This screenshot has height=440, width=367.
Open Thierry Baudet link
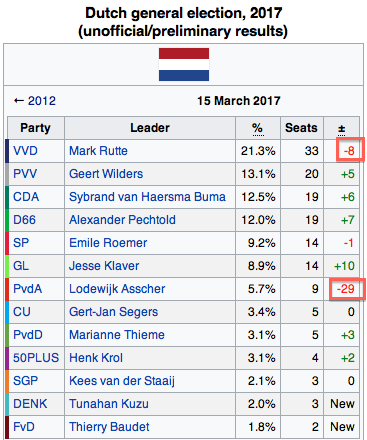(x=109, y=427)
